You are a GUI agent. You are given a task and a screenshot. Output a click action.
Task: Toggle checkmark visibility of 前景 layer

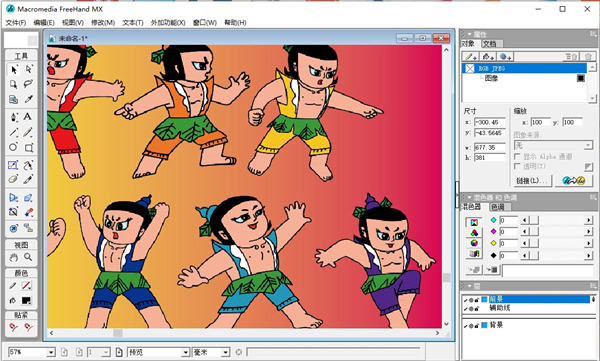pyautogui.click(x=465, y=300)
